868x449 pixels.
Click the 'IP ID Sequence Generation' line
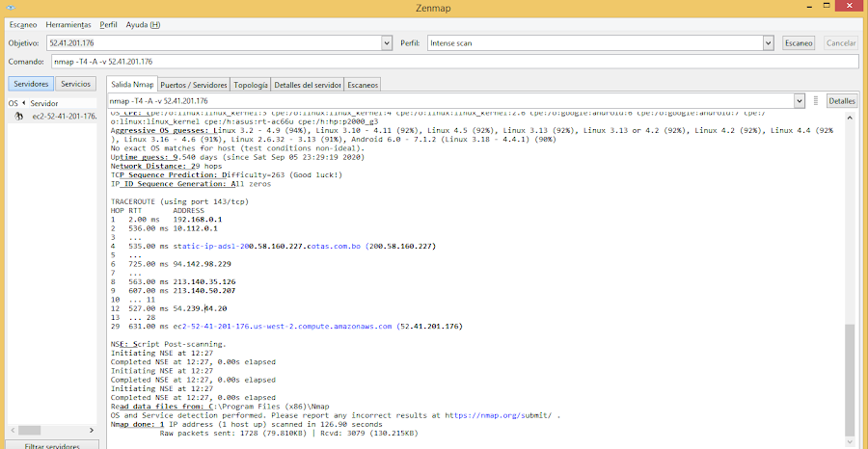click(191, 184)
